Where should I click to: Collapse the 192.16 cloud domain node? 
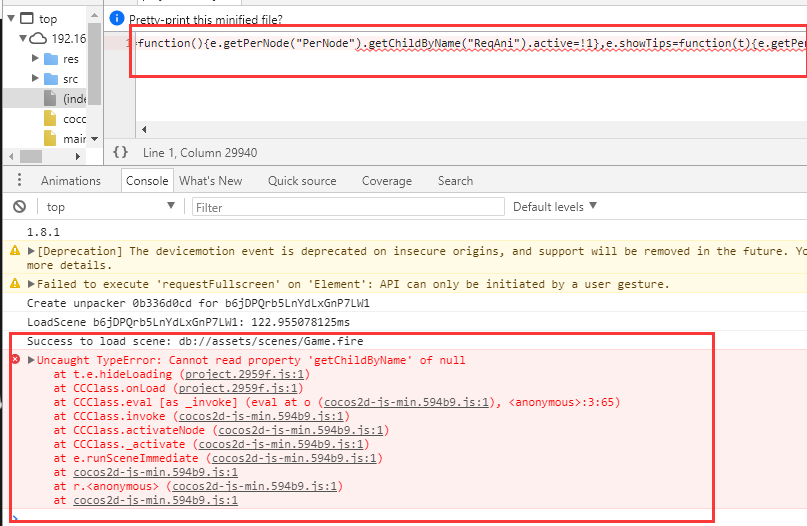click(x=23, y=38)
